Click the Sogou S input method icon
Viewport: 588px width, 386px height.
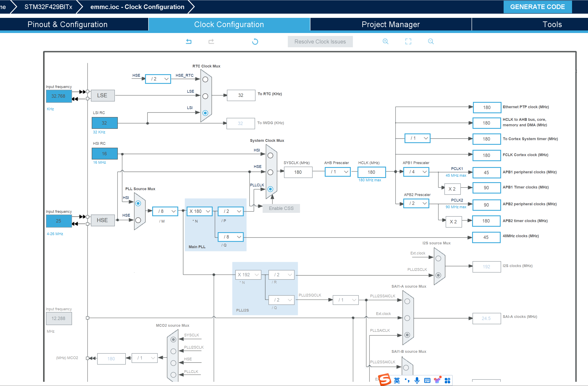tap(385, 380)
